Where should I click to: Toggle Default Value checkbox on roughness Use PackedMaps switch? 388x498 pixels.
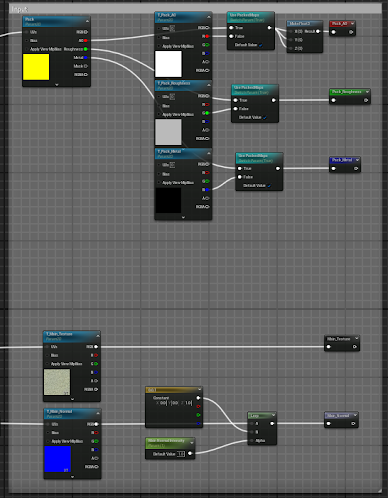265,117
